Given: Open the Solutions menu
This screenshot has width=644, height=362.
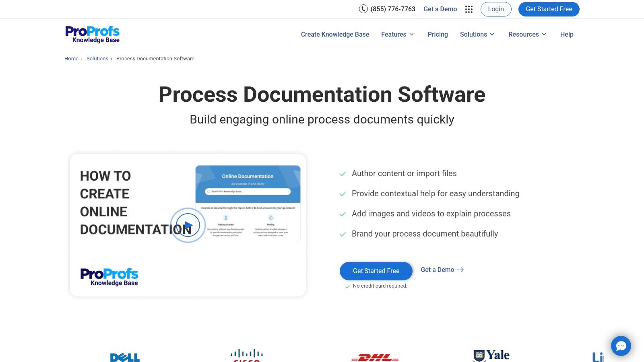Looking at the screenshot, I should coord(473,35).
